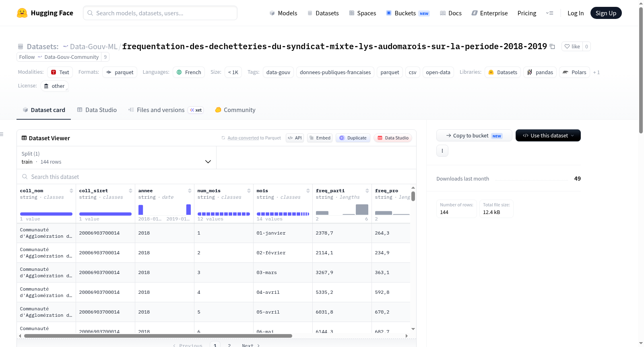Open the Dataset card tab
The height and width of the screenshot is (347, 644).
pos(43,110)
